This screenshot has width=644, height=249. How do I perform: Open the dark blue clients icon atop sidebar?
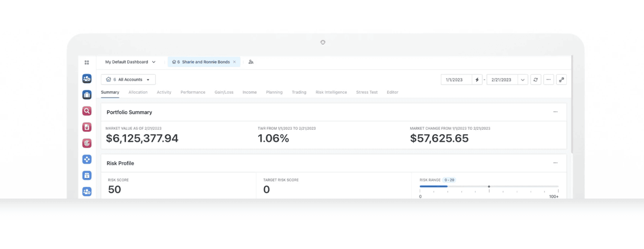(87, 79)
